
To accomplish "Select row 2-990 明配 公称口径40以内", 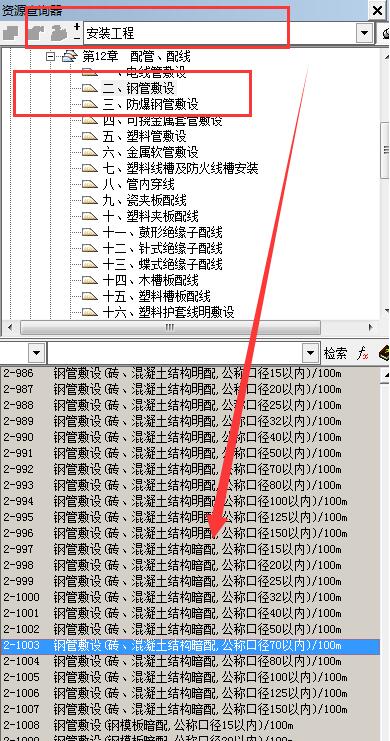I will [x=190, y=437].
